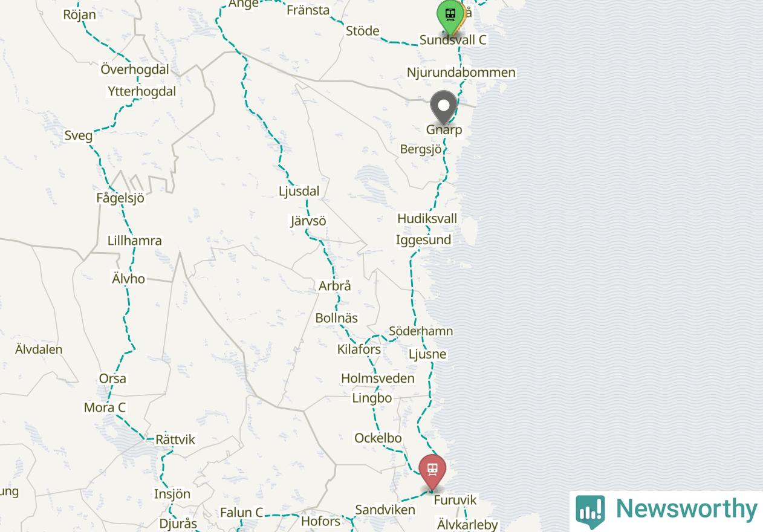
Task: Click the Iggesund map label
Action: [x=423, y=240]
